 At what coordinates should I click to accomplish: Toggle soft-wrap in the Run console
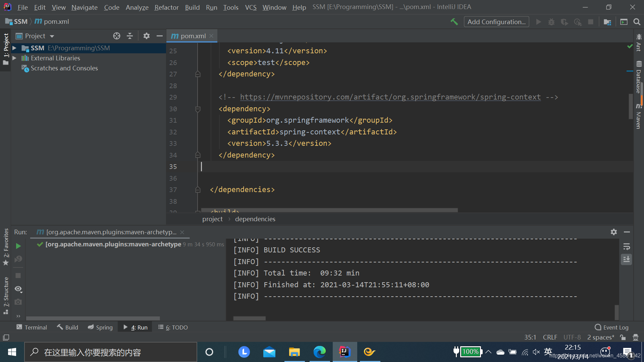click(x=627, y=247)
